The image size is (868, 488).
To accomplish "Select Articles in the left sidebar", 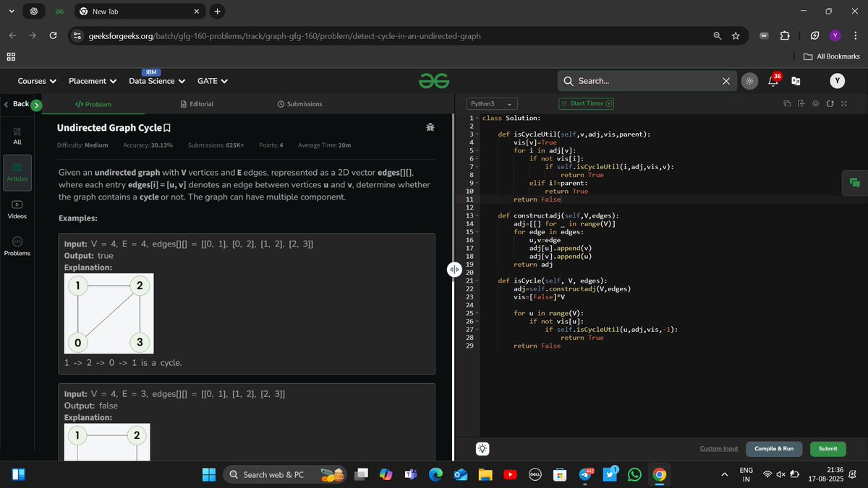I will [17, 173].
